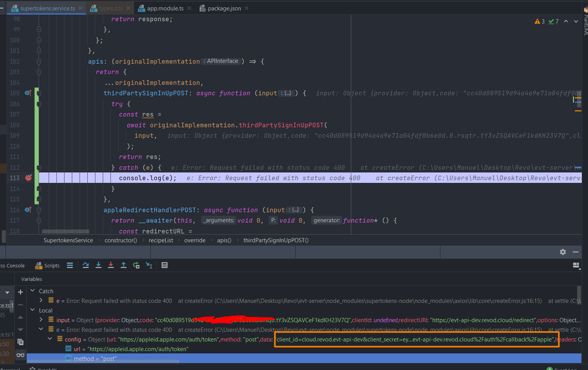This screenshot has width=588, height=370.
Task: Click the Variables panel header
Action: click(32, 279)
